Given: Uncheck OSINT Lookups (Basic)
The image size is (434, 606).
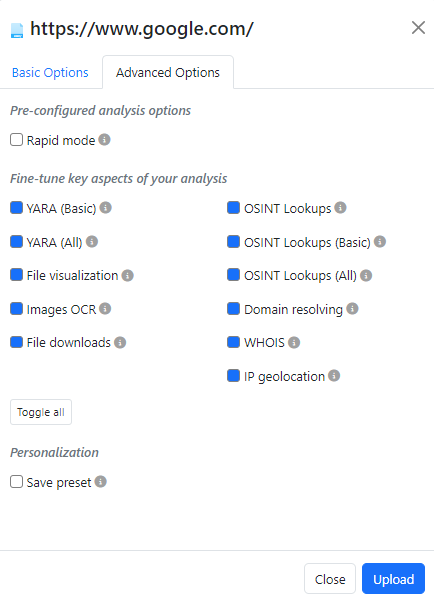Looking at the screenshot, I should point(233,242).
